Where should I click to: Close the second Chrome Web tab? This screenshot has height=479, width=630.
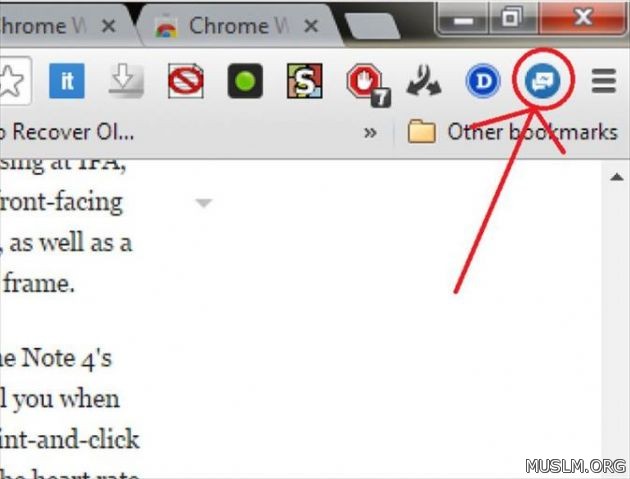311,27
